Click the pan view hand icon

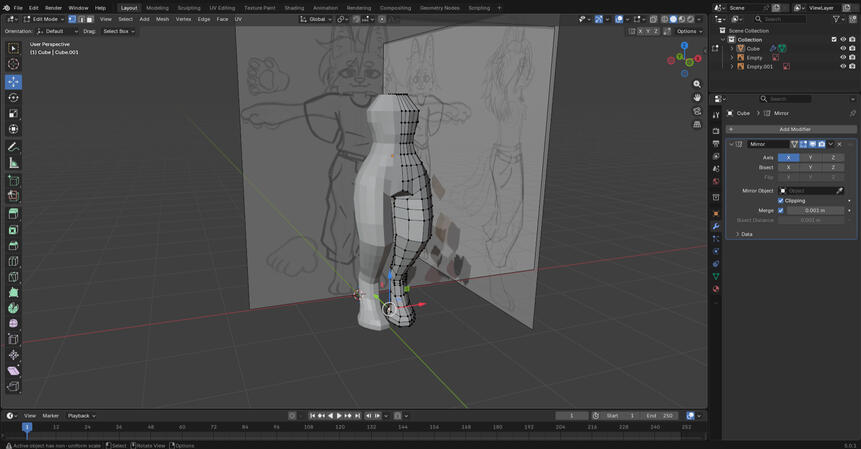tap(697, 97)
